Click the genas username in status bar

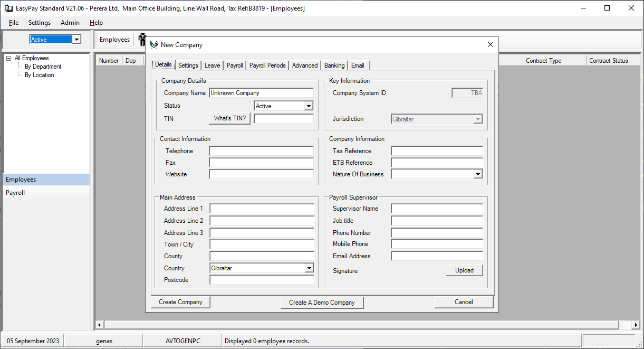104,341
